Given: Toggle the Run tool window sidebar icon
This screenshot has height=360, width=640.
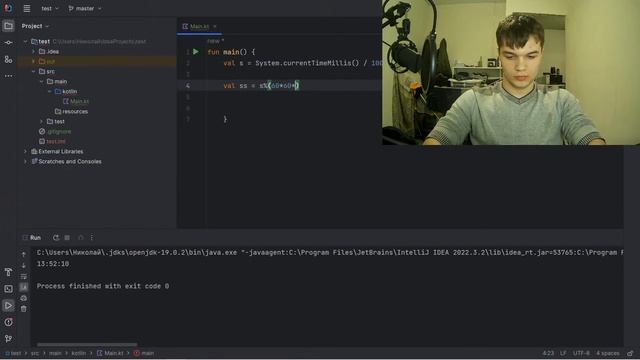Looking at the screenshot, I should 8,305.
